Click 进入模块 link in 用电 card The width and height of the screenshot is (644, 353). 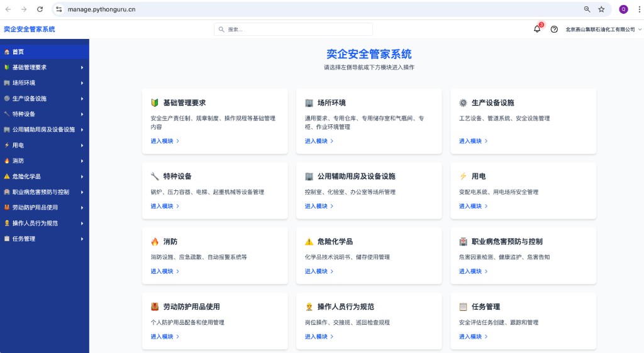pyautogui.click(x=473, y=206)
